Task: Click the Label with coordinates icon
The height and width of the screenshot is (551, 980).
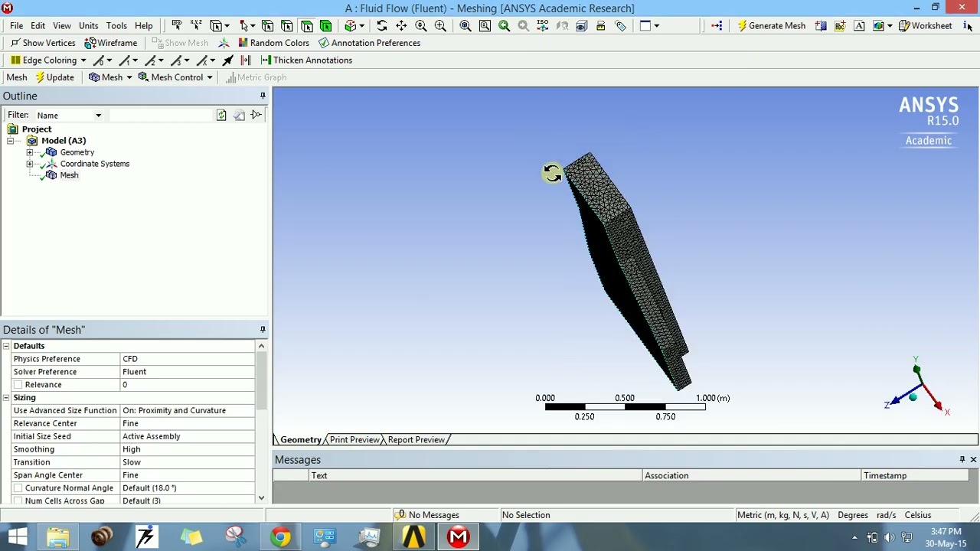Action: [x=196, y=25]
